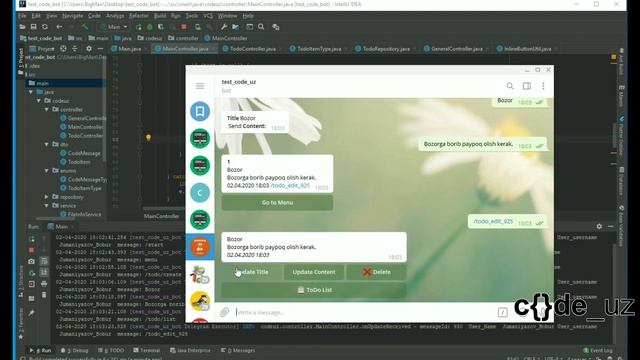Collapse the service package node
The image size is (640, 360).
pos(47,206)
